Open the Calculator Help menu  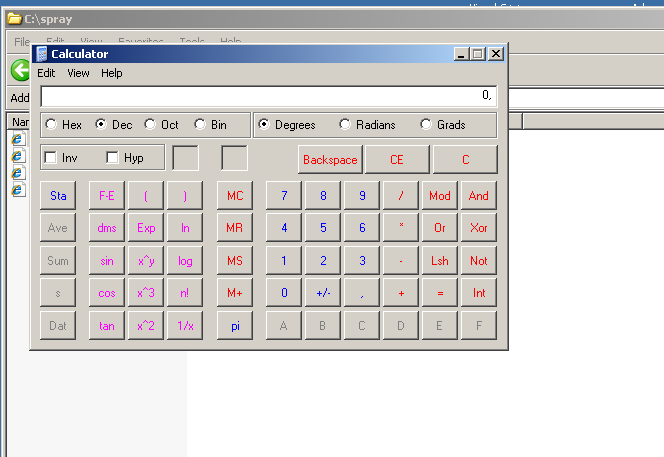112,73
